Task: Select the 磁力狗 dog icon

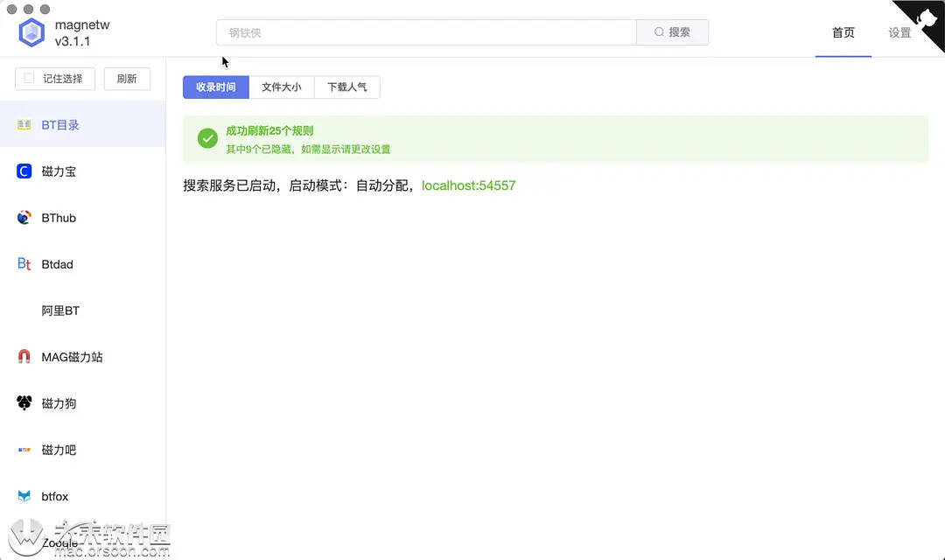Action: pos(24,402)
